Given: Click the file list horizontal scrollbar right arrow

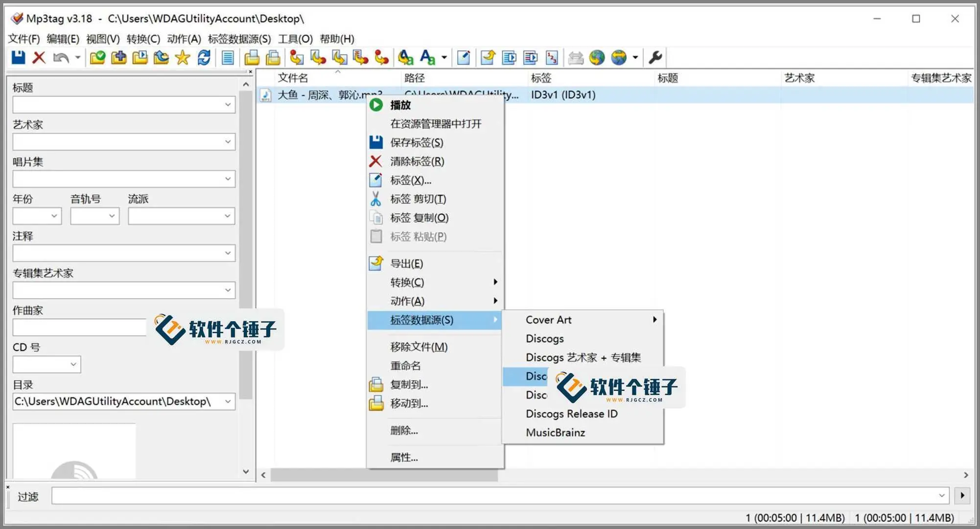Looking at the screenshot, I should (966, 475).
